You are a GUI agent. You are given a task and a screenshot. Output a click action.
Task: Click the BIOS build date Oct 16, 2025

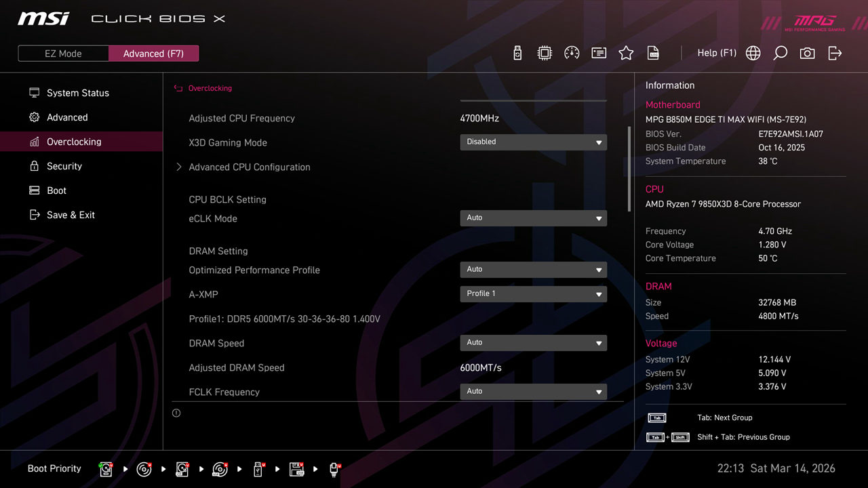coord(782,148)
